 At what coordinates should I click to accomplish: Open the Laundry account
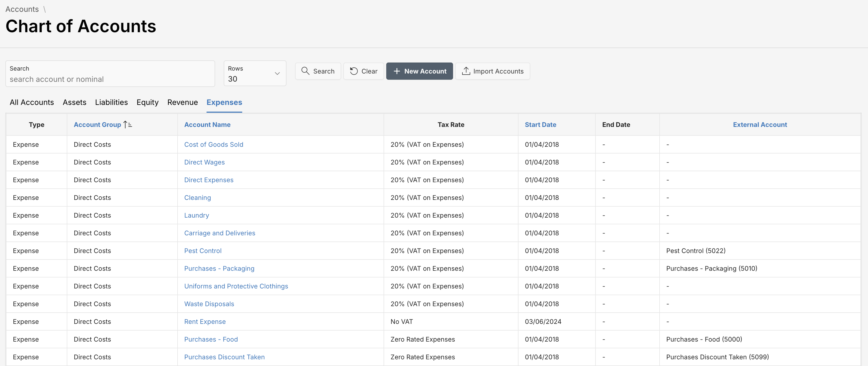pyautogui.click(x=196, y=215)
